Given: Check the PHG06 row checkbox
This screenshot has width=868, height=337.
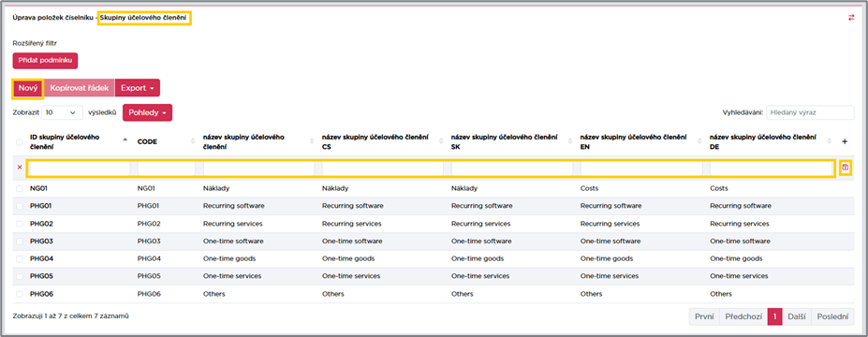Looking at the screenshot, I should [20, 294].
